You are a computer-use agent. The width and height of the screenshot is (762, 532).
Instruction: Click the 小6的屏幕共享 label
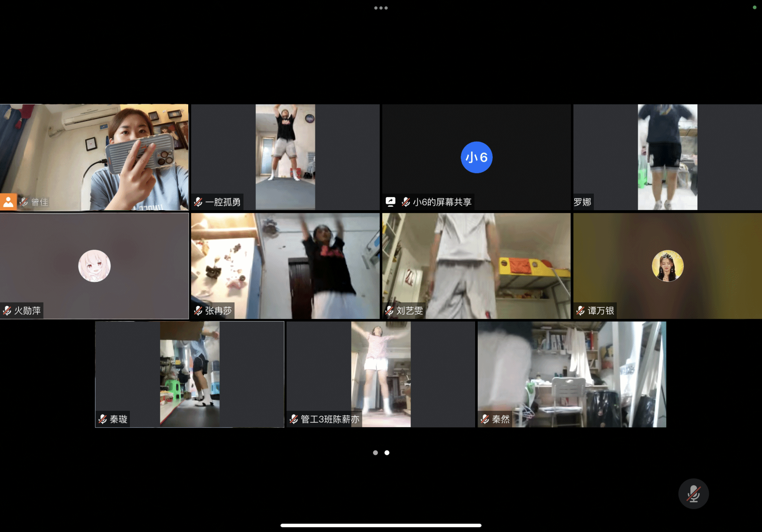[442, 202]
